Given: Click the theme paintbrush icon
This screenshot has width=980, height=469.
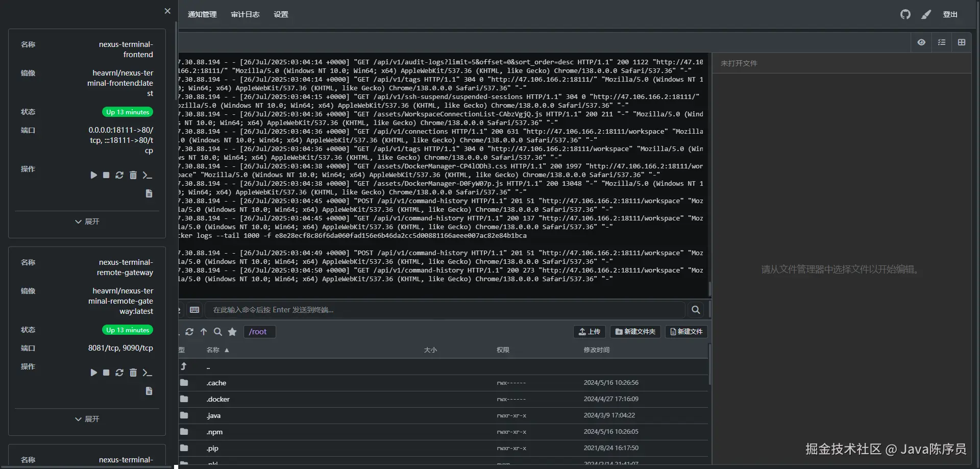Looking at the screenshot, I should coord(926,14).
